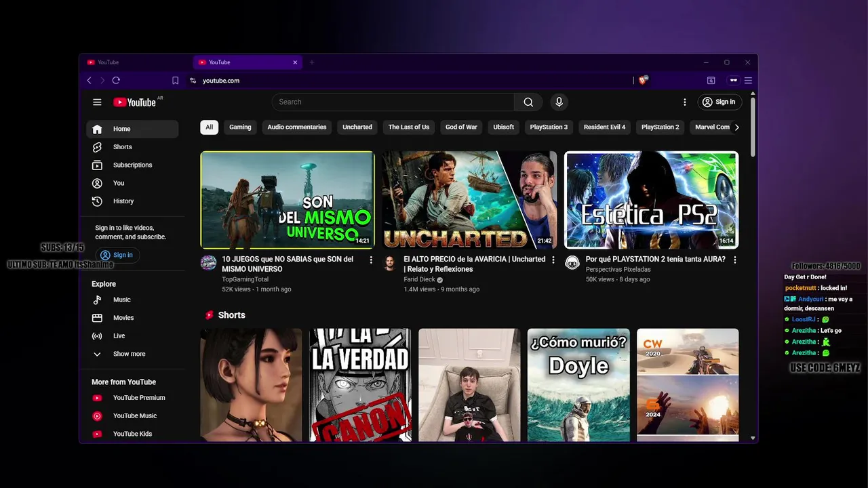Reload the page with refresh icon

coord(116,81)
